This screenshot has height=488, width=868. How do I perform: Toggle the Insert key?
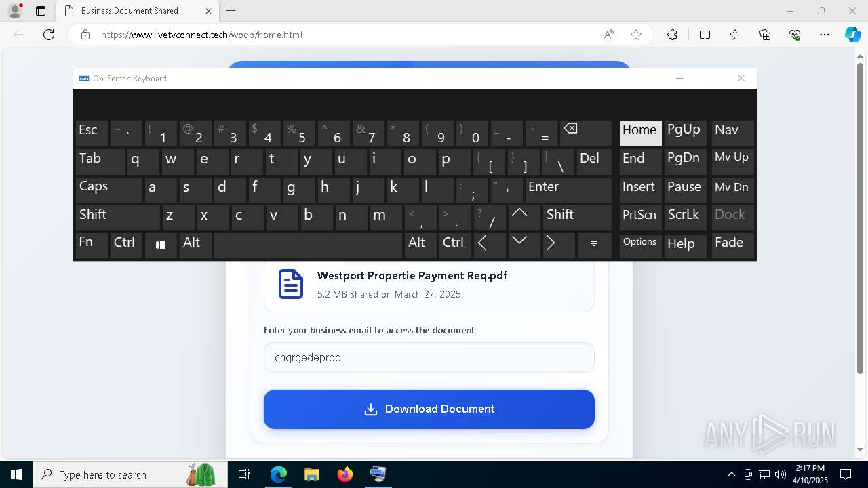tap(640, 189)
